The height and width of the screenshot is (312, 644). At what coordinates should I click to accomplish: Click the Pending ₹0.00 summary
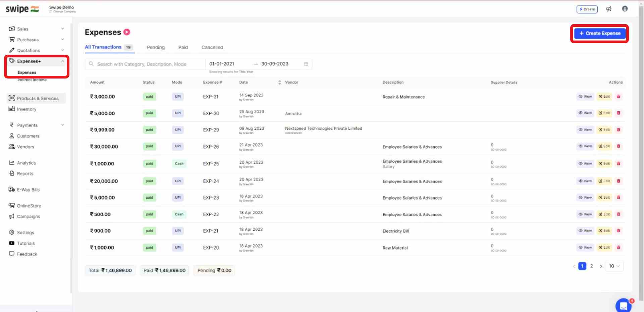(x=214, y=270)
